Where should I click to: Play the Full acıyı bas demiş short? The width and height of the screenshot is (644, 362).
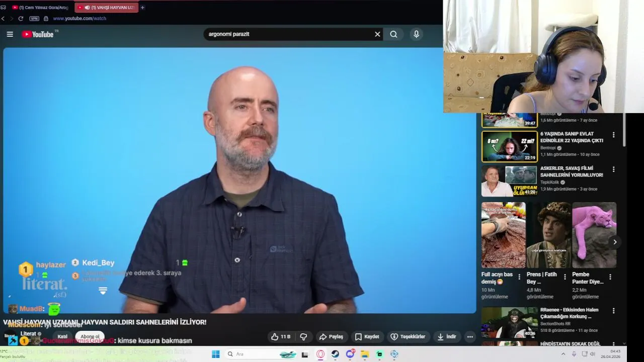coord(504,235)
